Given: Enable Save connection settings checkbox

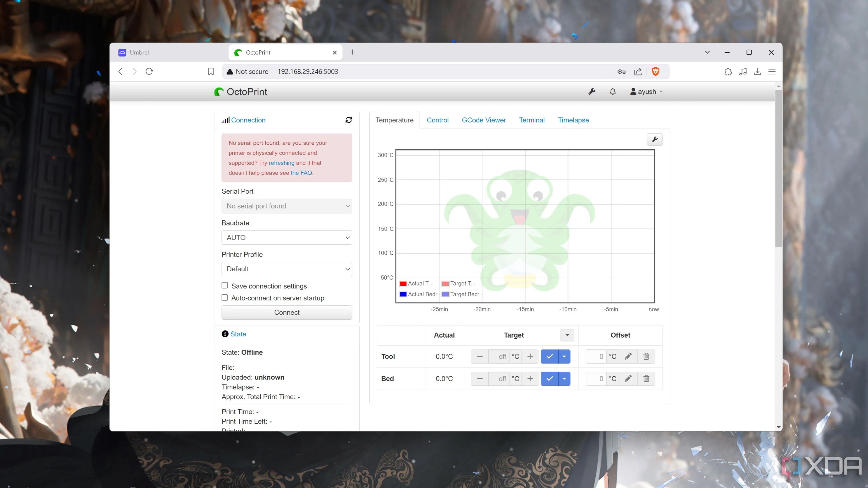Looking at the screenshot, I should [x=225, y=286].
